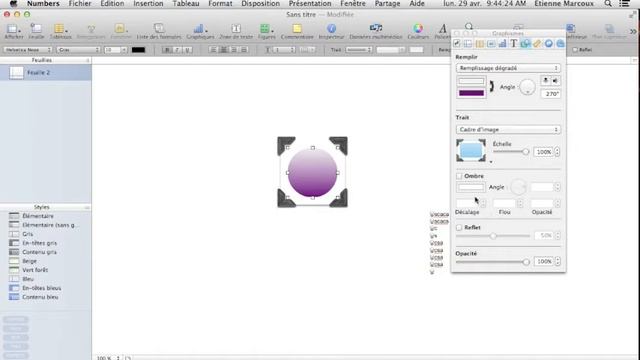The height and width of the screenshot is (360, 640).
Task: Align text right in format bar
Action: 233,50
